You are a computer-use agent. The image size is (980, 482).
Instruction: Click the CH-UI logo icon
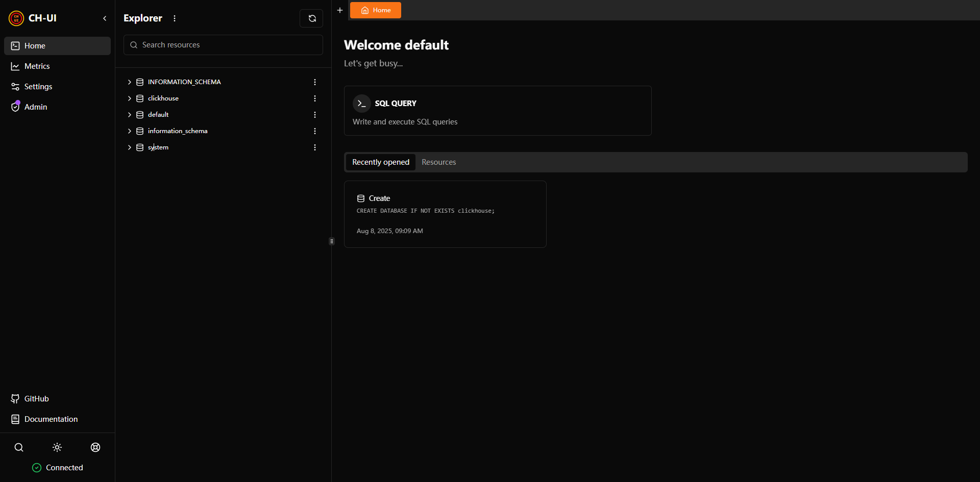(x=16, y=18)
